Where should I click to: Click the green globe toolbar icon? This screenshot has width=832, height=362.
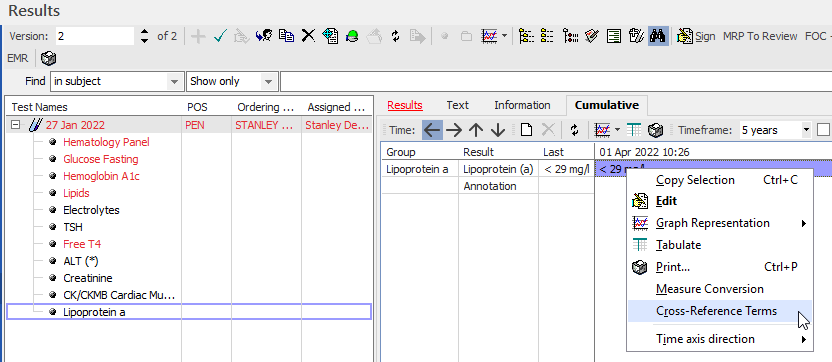point(352,36)
